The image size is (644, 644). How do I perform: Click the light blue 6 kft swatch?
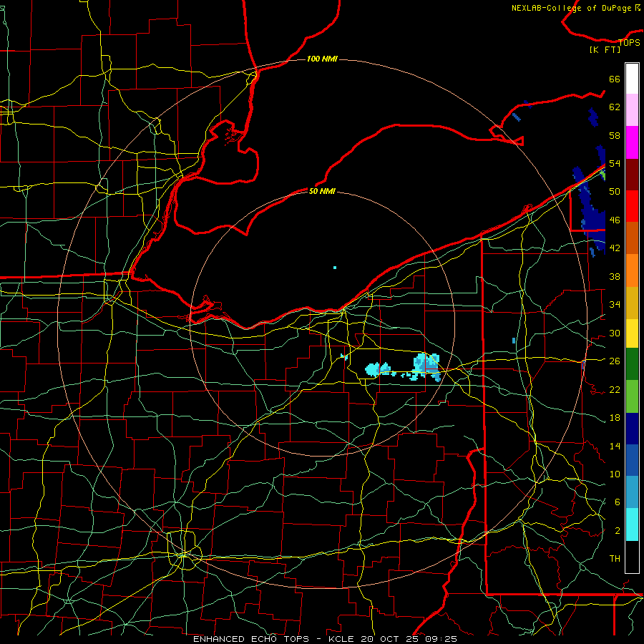pyautogui.click(x=632, y=492)
